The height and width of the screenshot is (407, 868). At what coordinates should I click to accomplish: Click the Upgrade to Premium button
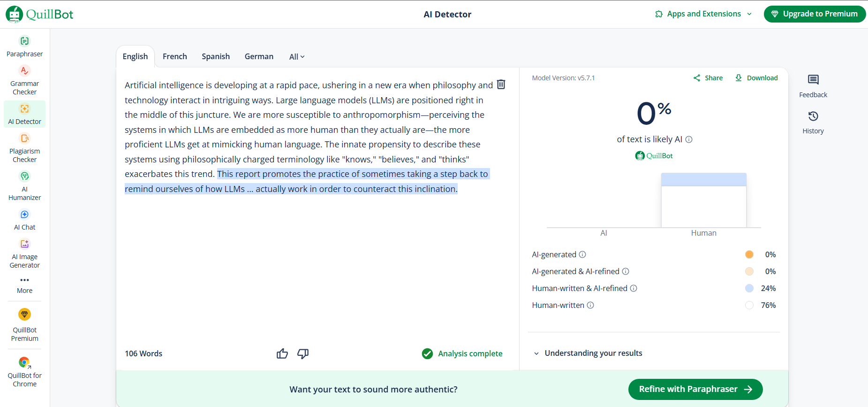coord(815,14)
